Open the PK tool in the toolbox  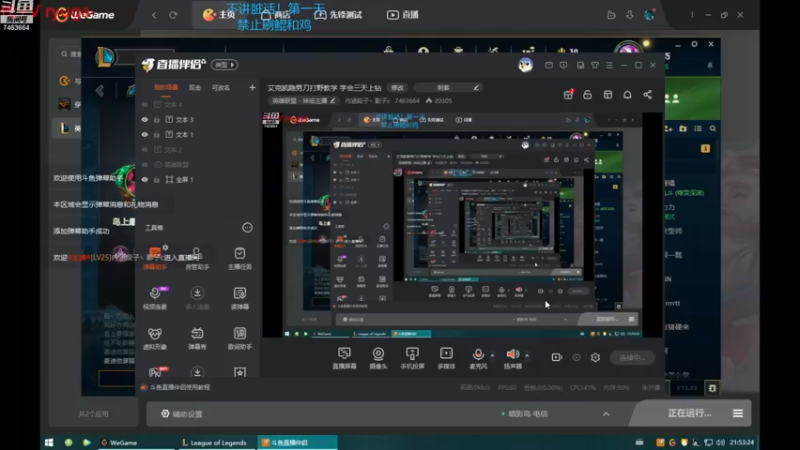156,372
